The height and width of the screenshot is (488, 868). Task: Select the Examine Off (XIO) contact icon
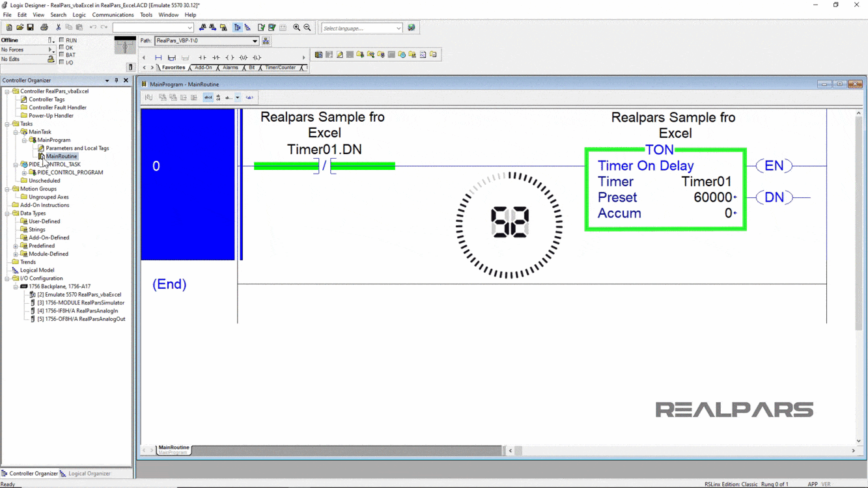point(216,57)
